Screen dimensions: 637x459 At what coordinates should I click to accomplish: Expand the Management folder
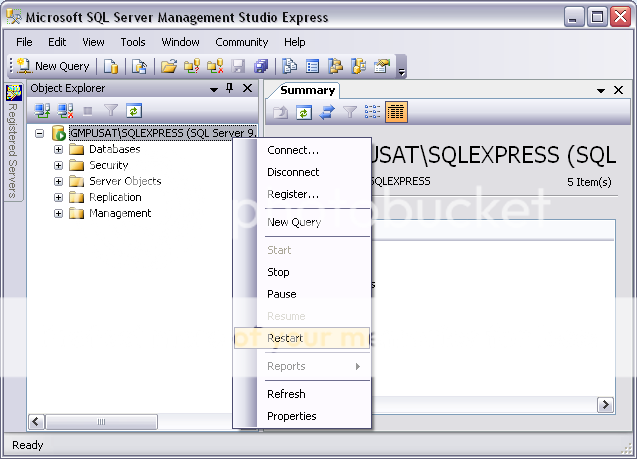(x=58, y=213)
